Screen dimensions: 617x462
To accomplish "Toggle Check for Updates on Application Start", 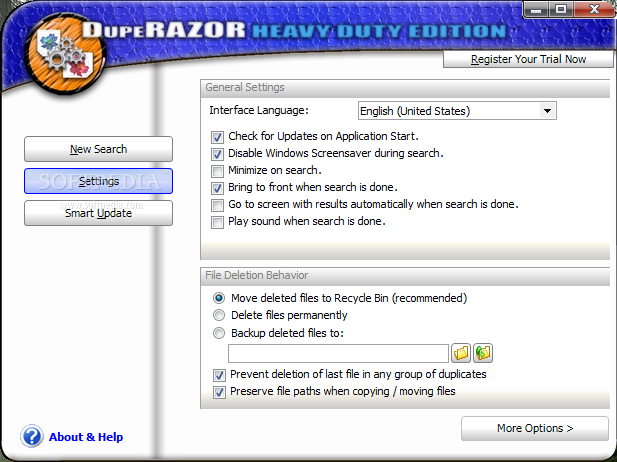I will point(217,137).
